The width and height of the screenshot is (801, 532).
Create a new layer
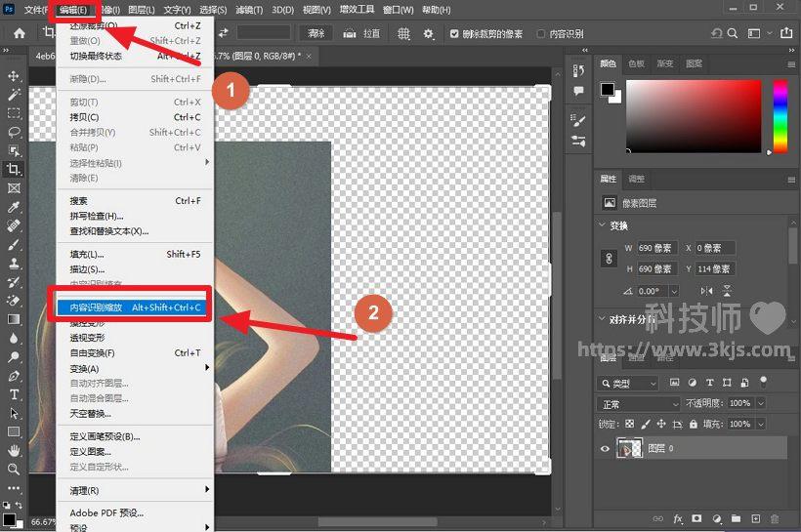(x=755, y=518)
